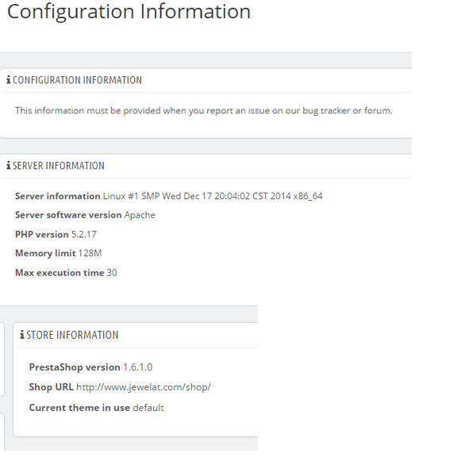Click the info icon beside Configuration Information heading
The image size is (476, 476).
[9, 80]
